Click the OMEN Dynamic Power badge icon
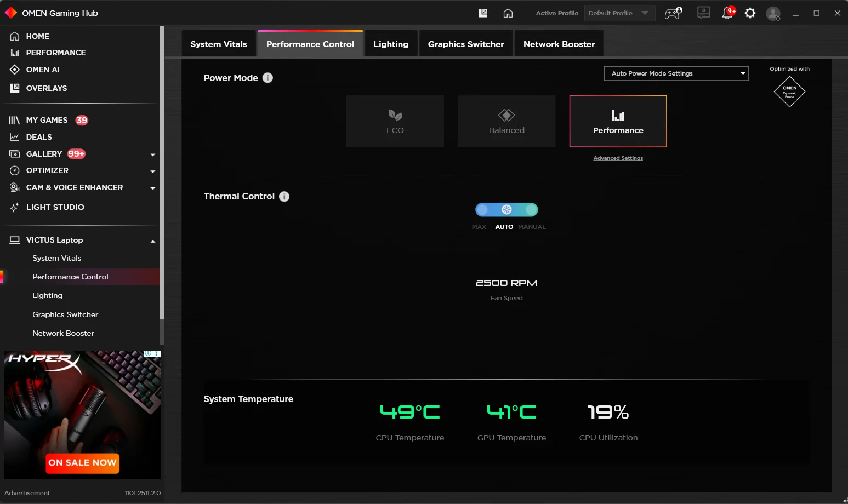Screen dimensions: 848x504 coord(789,91)
